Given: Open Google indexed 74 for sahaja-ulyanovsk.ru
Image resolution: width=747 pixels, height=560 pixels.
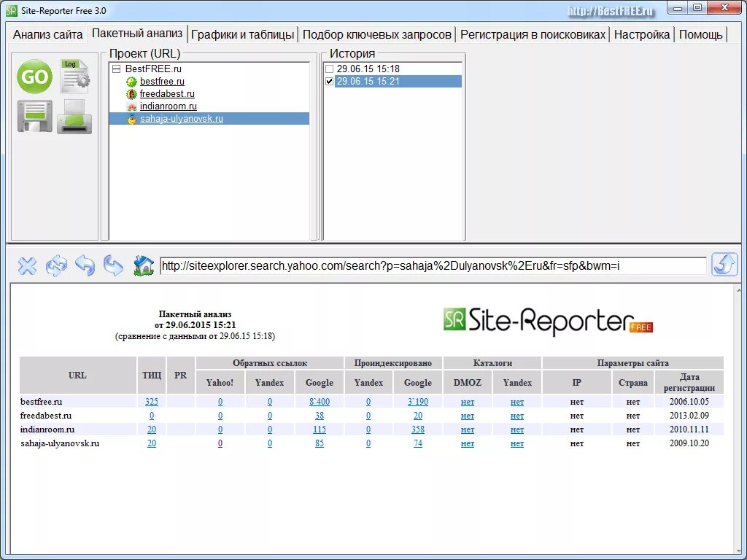Looking at the screenshot, I should pos(418,443).
